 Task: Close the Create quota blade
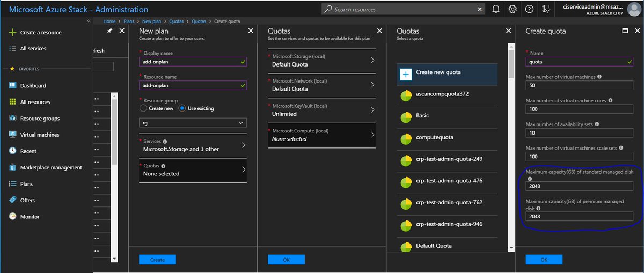coord(637,31)
